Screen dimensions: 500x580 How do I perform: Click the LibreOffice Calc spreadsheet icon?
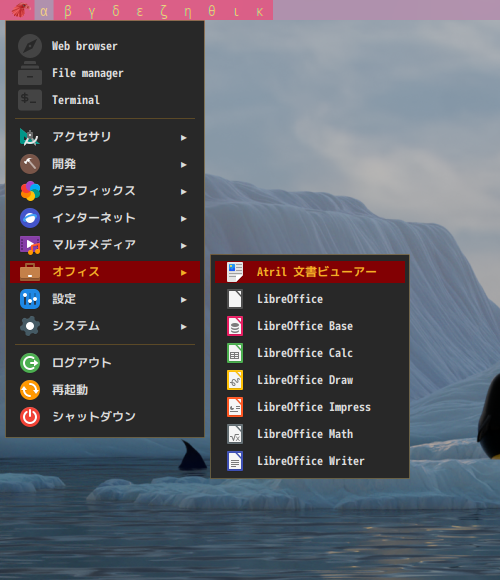[235, 353]
